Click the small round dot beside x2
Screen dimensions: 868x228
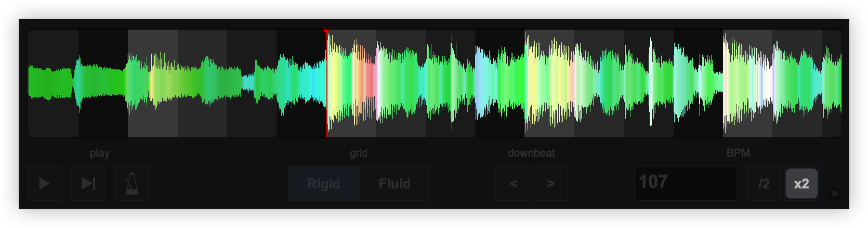[835, 194]
